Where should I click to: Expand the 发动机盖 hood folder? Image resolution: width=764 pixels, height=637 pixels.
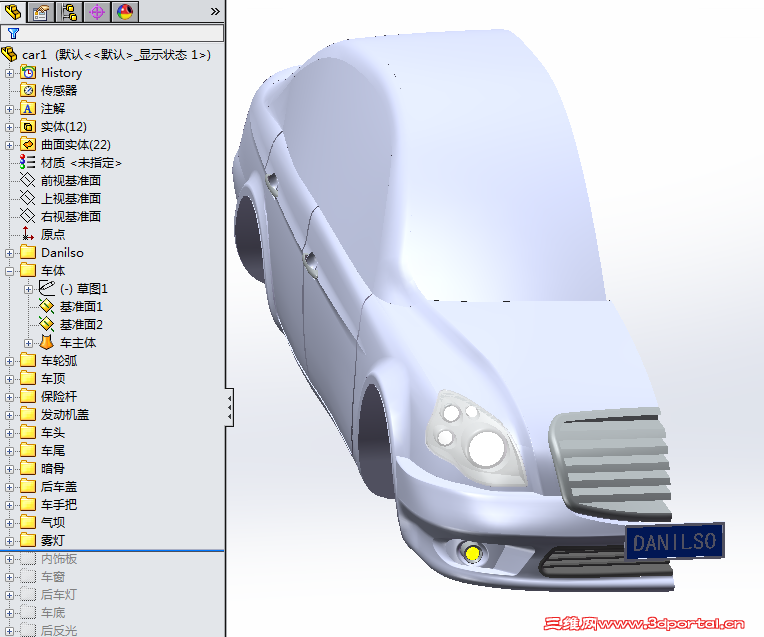coord(9,416)
